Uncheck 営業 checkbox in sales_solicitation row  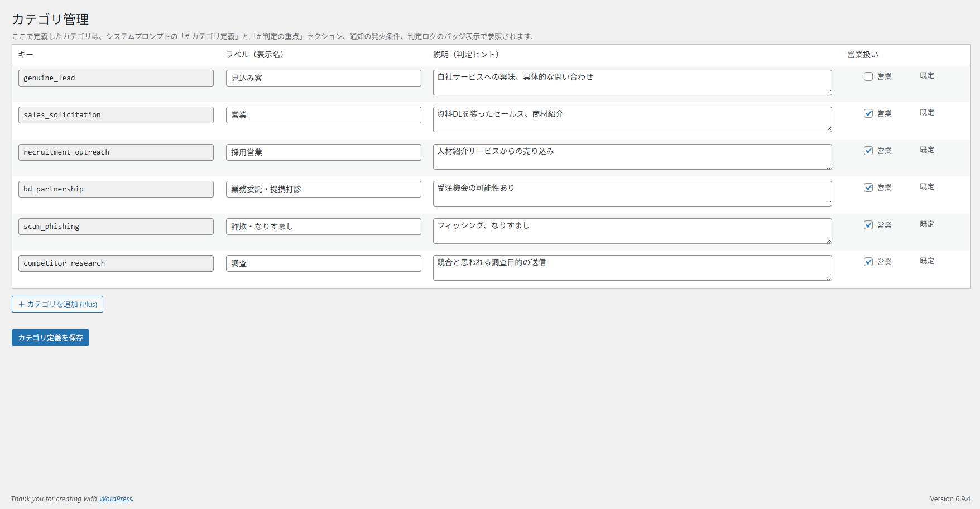coord(868,113)
